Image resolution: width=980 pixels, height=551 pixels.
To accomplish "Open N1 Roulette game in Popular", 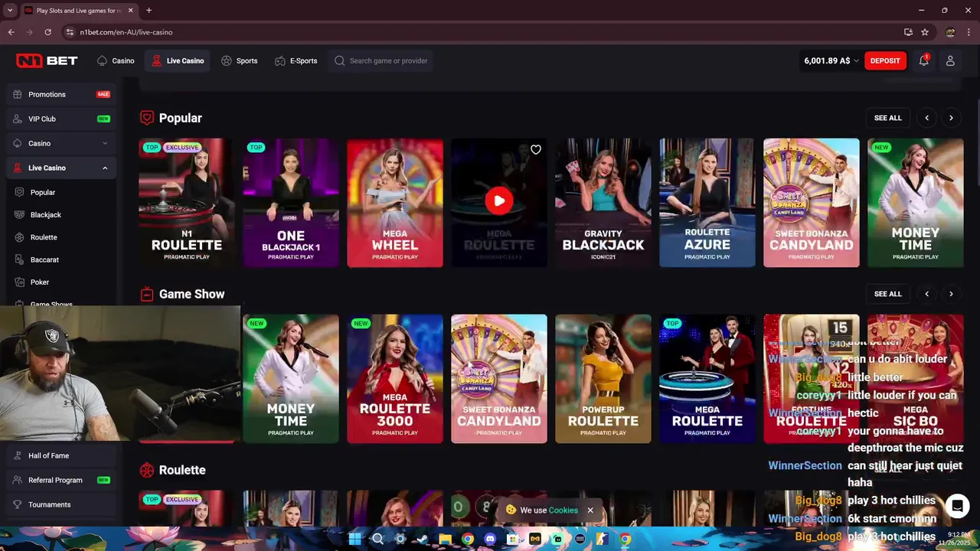I will [x=187, y=203].
